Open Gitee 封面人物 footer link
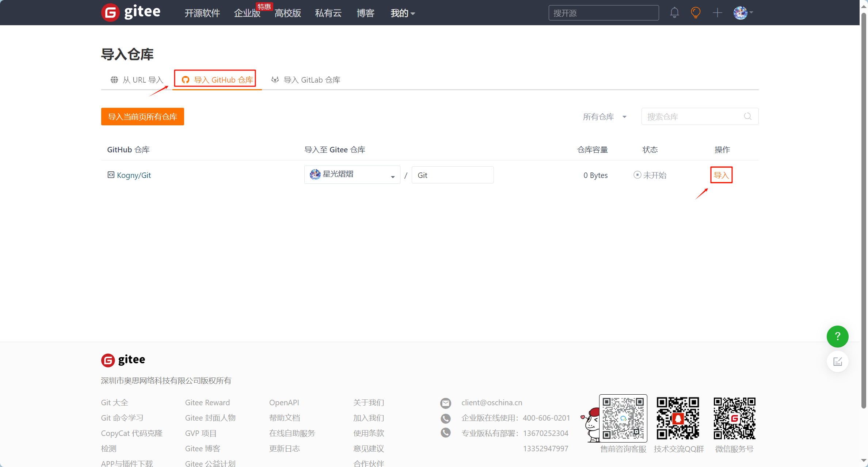This screenshot has width=868, height=467. click(210, 418)
